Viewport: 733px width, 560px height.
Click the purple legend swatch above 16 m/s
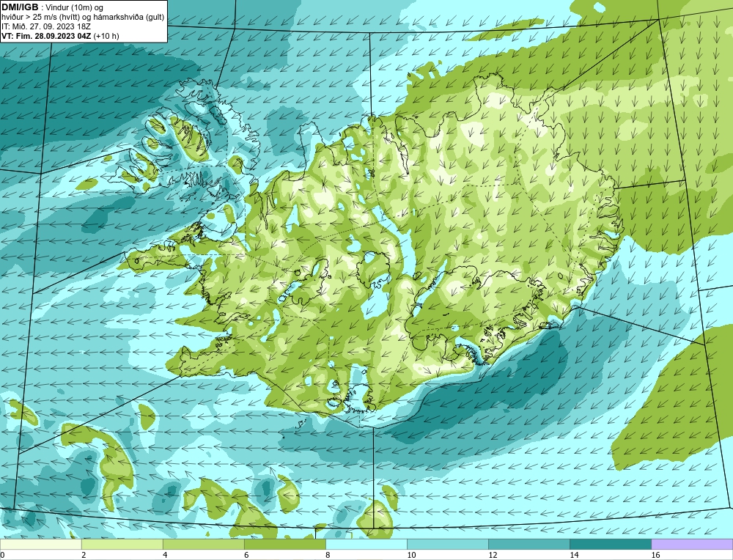[x=692, y=544]
